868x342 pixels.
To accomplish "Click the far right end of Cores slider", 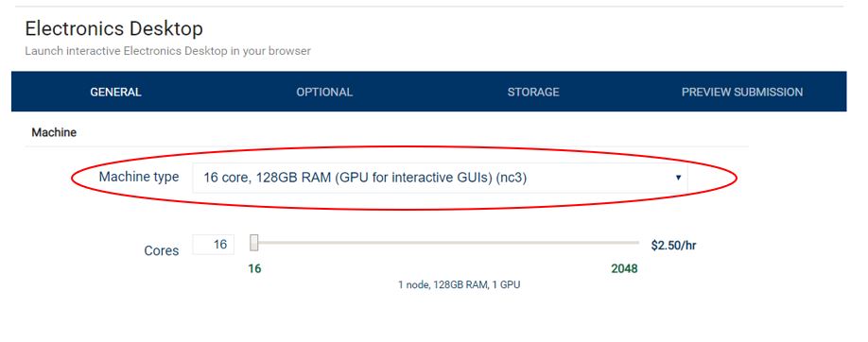I will point(636,243).
